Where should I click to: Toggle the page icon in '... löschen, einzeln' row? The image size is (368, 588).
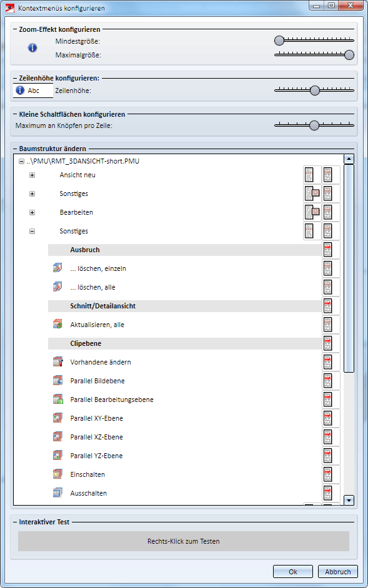point(331,268)
